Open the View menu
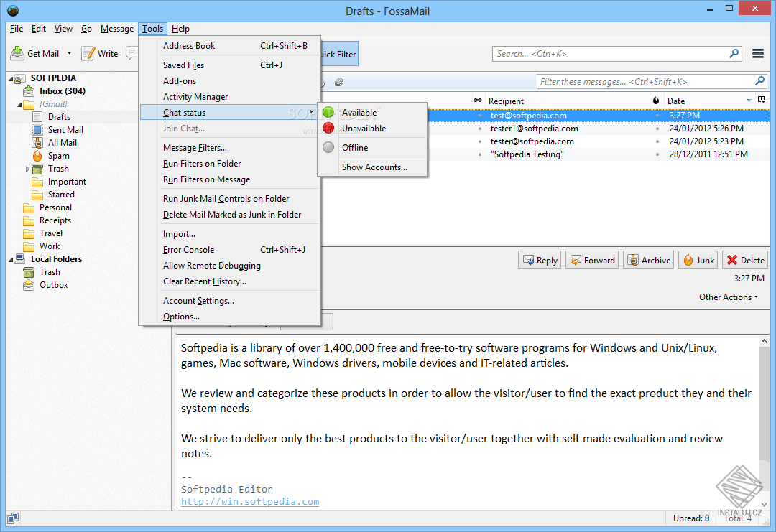The height and width of the screenshot is (532, 776). pyautogui.click(x=63, y=29)
